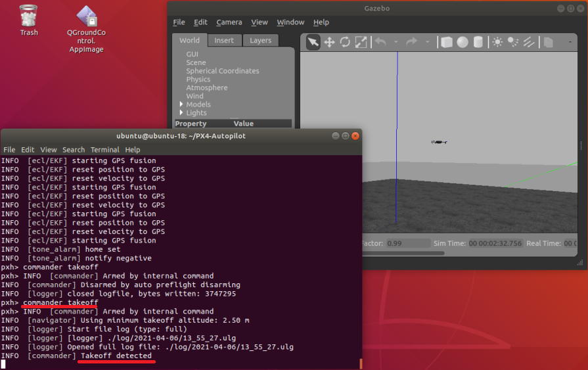Insert a box shape in Gazebo
The width and height of the screenshot is (588, 370).
447,42
